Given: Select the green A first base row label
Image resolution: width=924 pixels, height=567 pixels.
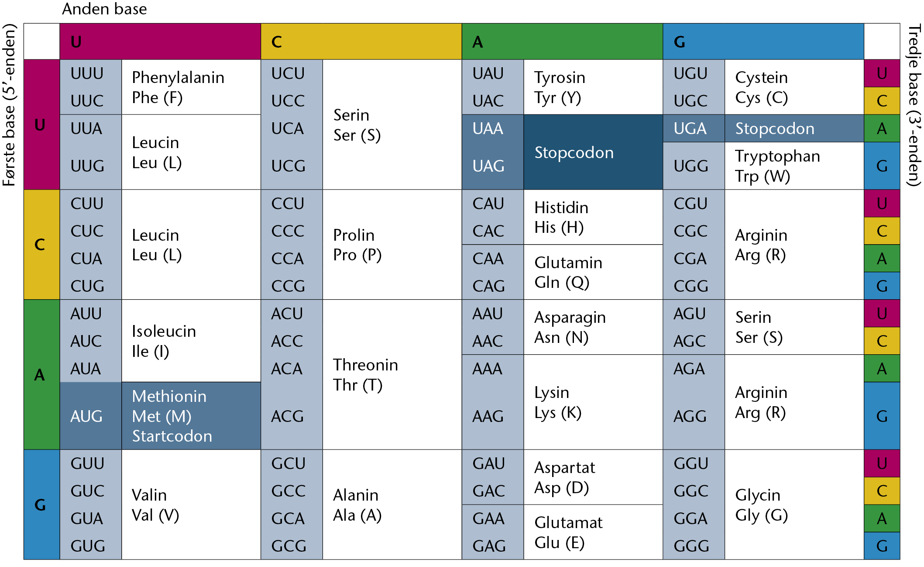Looking at the screenshot, I should (41, 374).
